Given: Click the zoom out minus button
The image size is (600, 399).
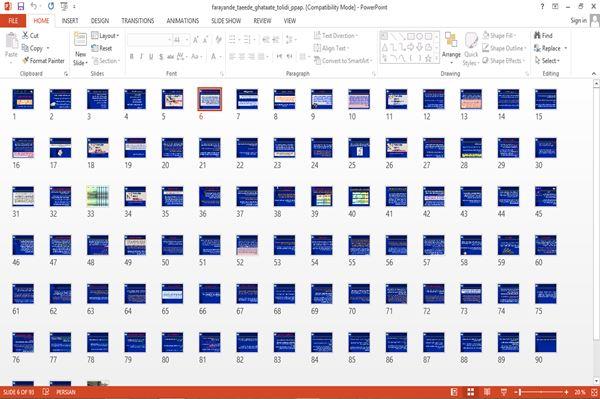Looking at the screenshot, I should [517, 392].
